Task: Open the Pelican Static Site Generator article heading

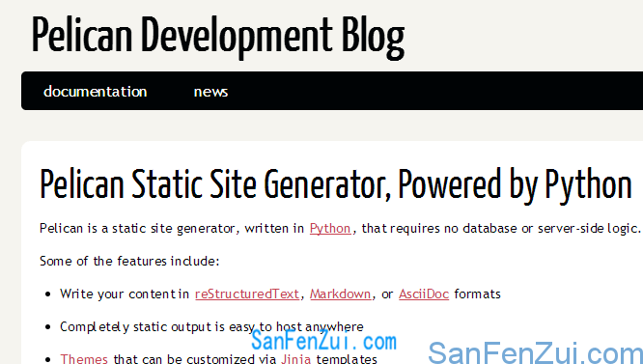Action: point(335,184)
